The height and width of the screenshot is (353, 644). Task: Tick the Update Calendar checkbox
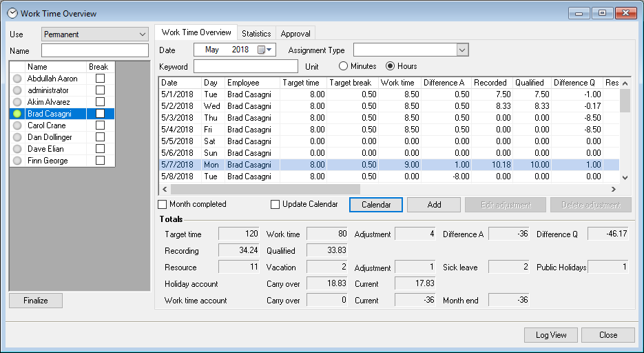tap(276, 204)
